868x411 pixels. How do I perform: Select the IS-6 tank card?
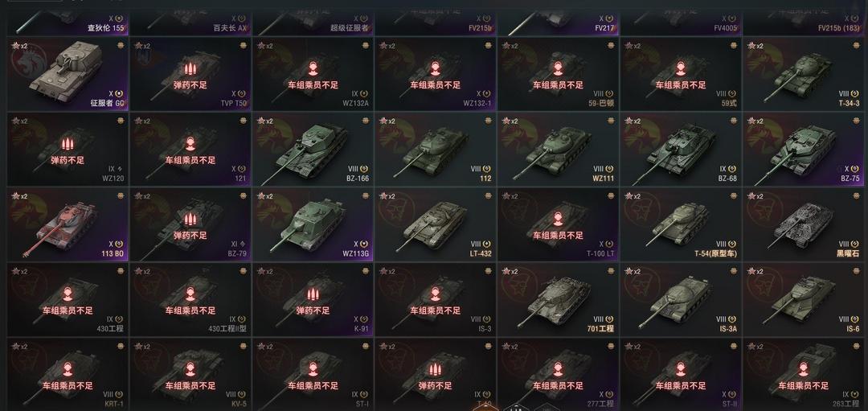coord(803,300)
